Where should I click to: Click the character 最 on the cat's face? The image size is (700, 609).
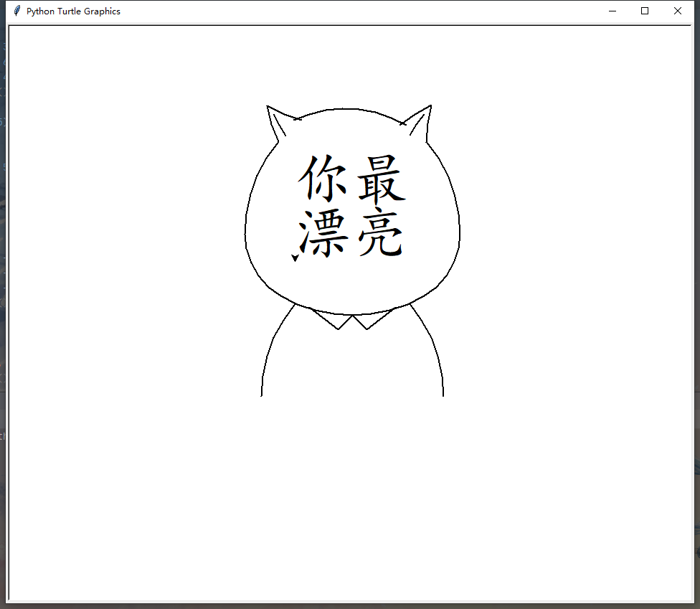381,179
